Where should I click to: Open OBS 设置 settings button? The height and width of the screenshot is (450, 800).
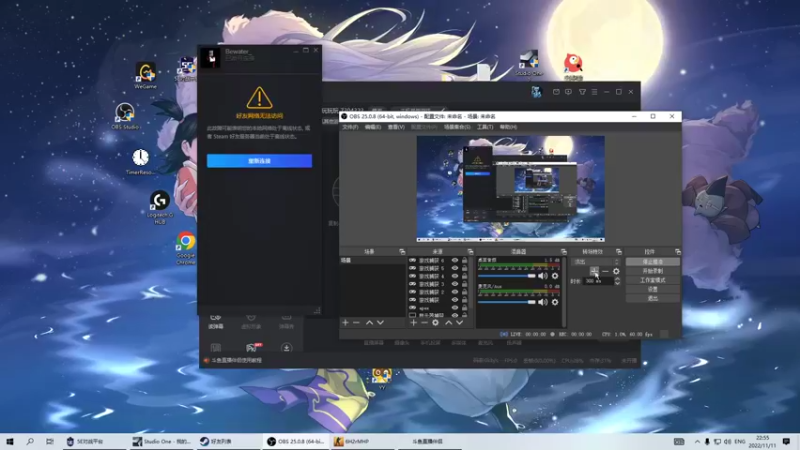pyautogui.click(x=653, y=289)
